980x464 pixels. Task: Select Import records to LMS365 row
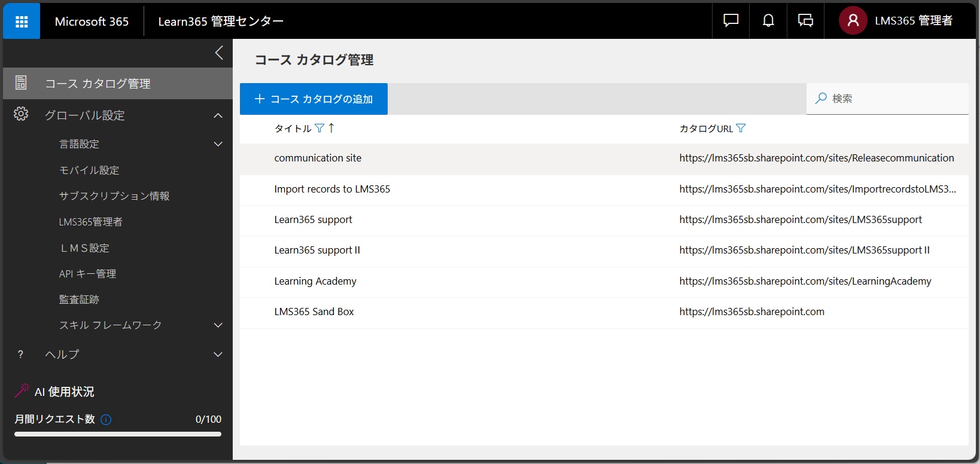604,190
